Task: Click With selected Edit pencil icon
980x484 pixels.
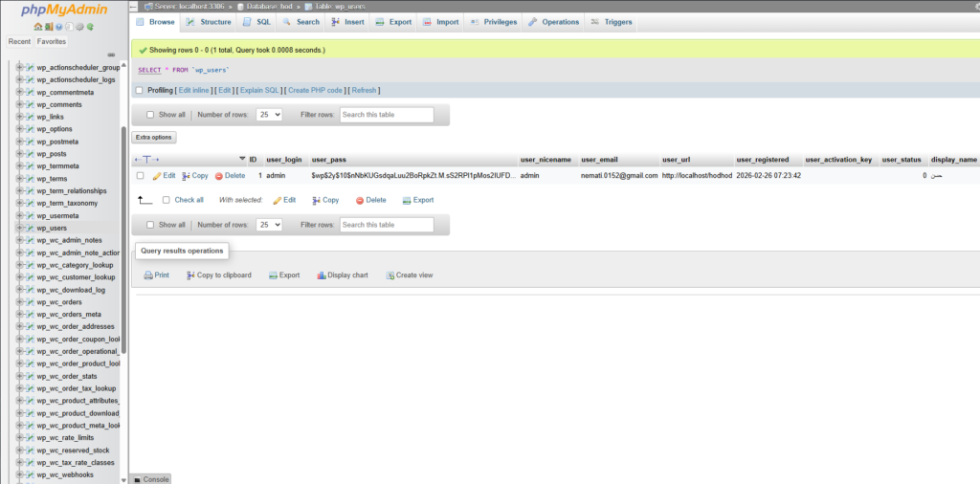Action: (277, 201)
